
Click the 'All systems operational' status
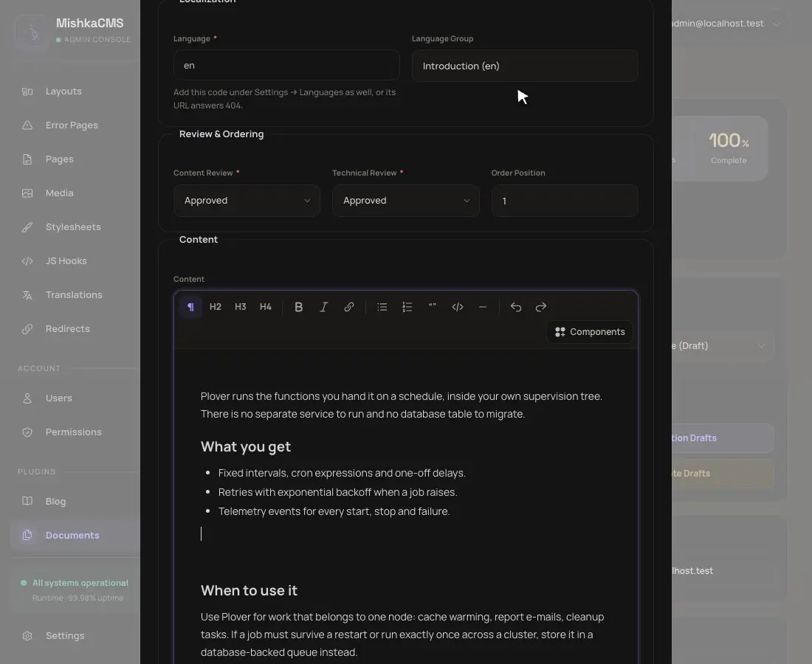(x=80, y=583)
